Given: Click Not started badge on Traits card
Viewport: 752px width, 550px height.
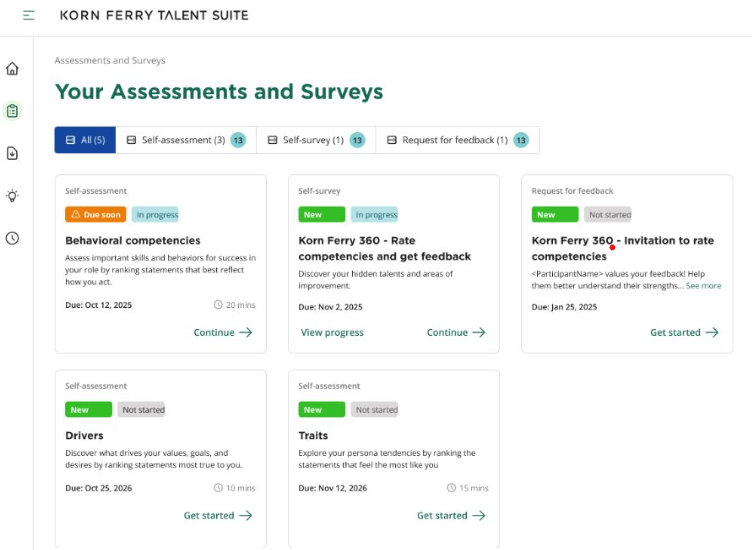Looking at the screenshot, I should 376,410.
